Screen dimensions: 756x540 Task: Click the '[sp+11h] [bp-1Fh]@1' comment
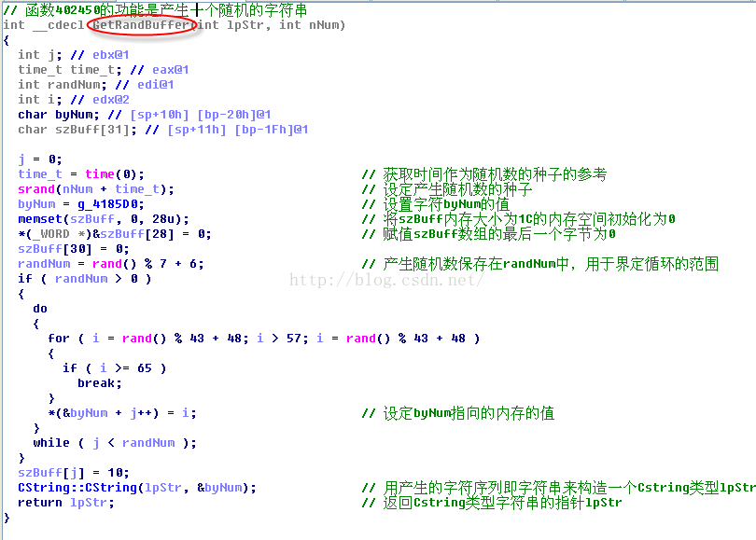[238, 130]
